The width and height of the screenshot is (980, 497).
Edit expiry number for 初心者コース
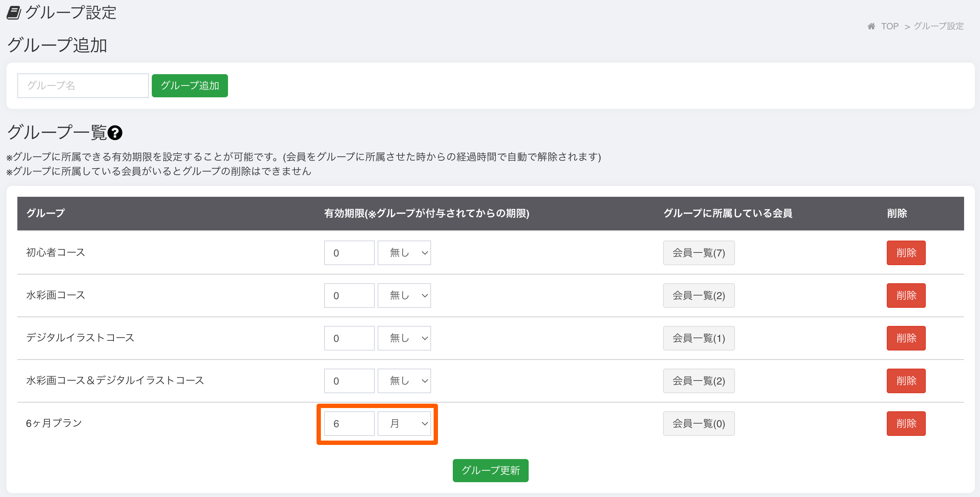[x=349, y=253]
